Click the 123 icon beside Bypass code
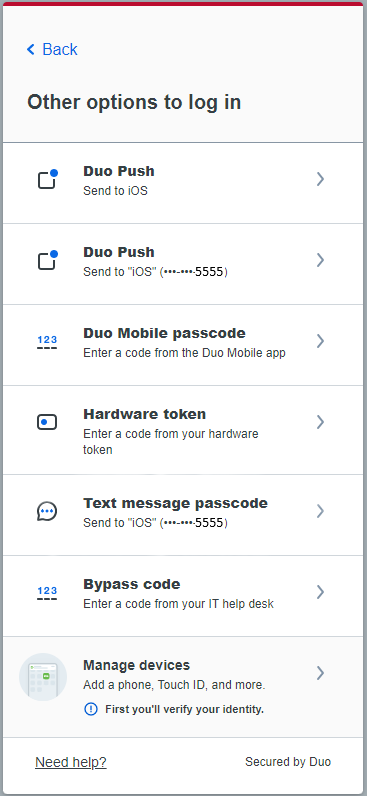The image size is (367, 796). [x=47, y=592]
